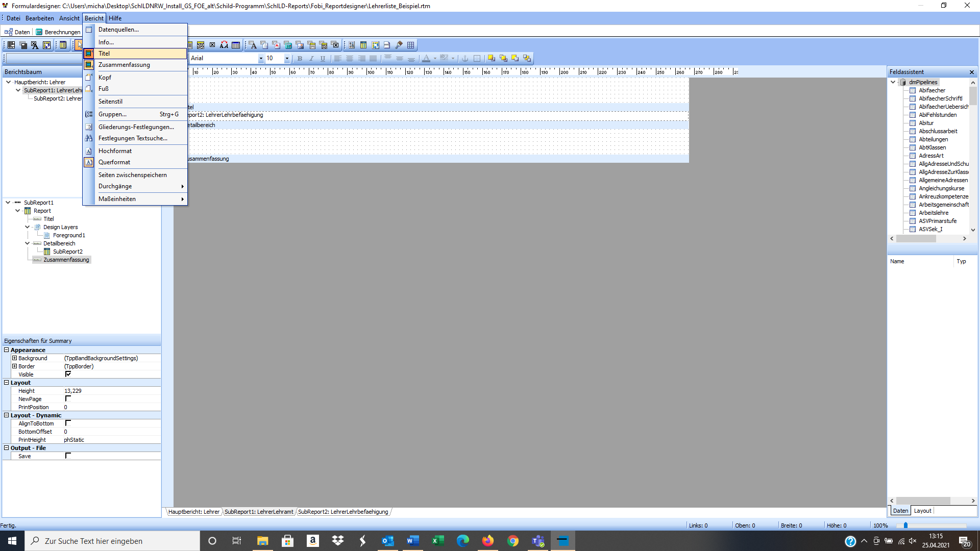
Task: Switch to SubReport2: LehrerLehrbefaehigung tab
Action: [343, 512]
